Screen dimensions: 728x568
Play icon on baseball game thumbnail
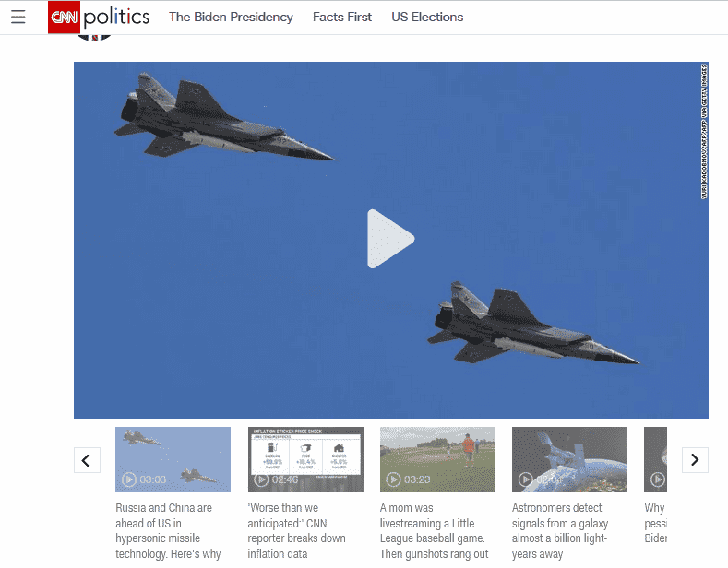(x=393, y=479)
